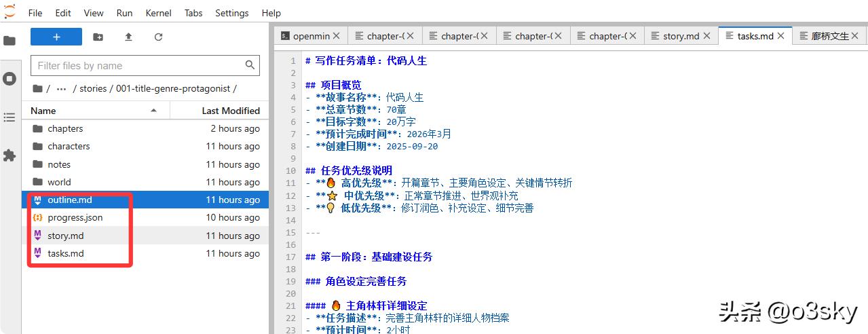Click the 11 hours ago cell for outline.md
Screen dimensions: 868x334
coord(233,200)
